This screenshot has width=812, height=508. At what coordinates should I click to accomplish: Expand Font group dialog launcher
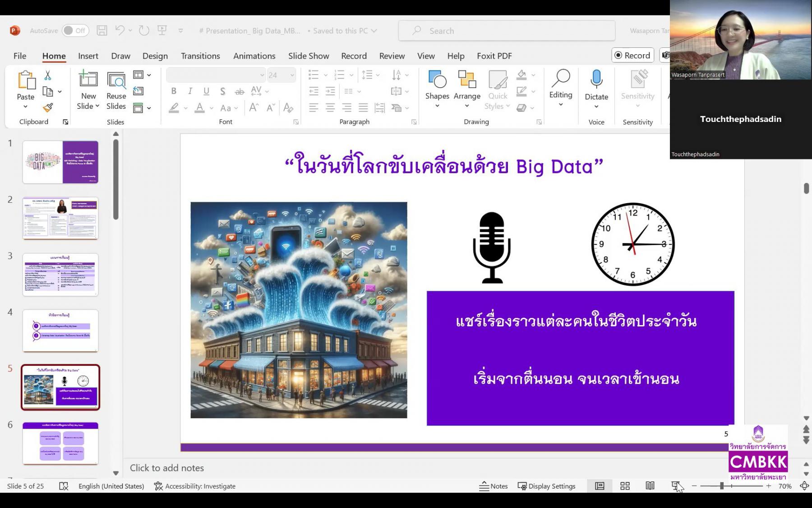pos(296,122)
